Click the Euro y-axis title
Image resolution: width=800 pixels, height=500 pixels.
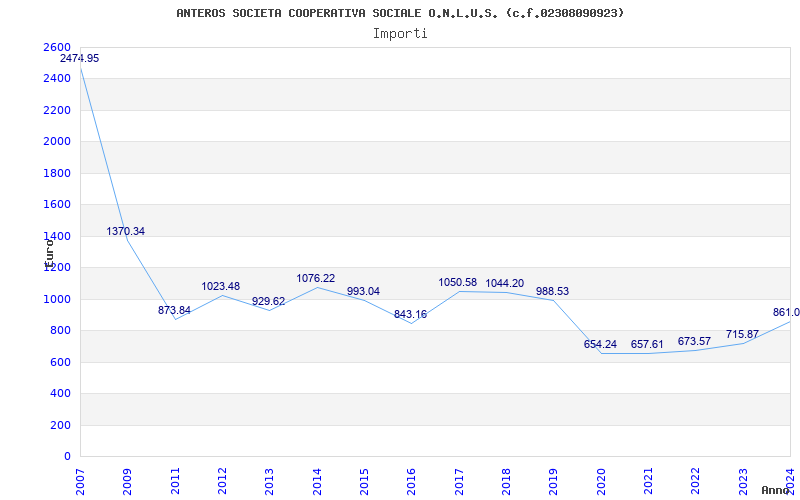[x=48, y=250]
